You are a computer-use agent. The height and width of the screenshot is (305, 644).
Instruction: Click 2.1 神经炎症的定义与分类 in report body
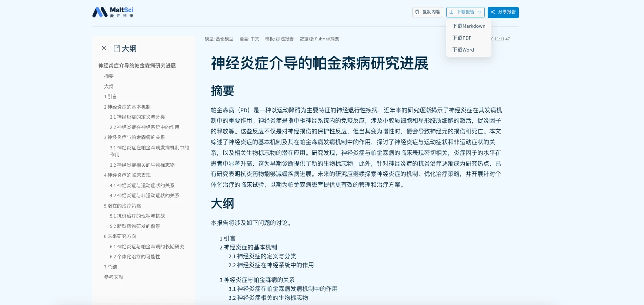(262, 256)
